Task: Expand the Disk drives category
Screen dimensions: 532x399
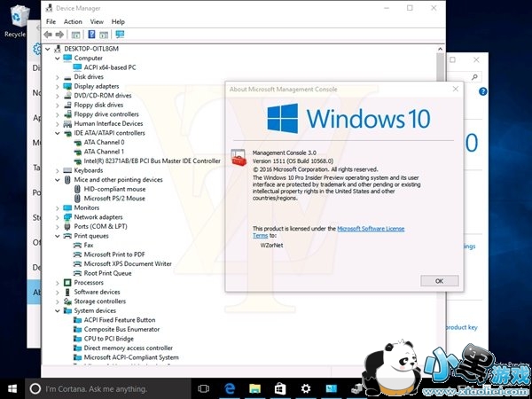Action: (58, 76)
